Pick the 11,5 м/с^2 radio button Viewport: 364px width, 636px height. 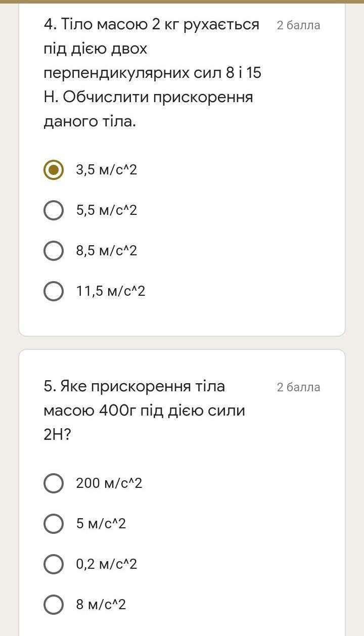click(x=54, y=291)
